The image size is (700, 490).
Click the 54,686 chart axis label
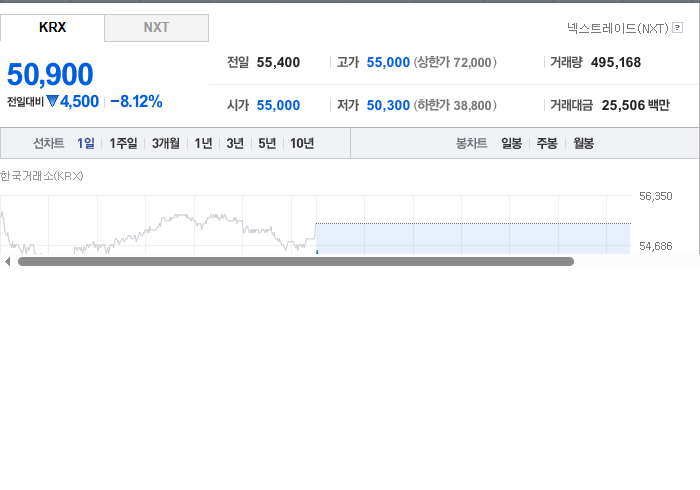pos(655,246)
